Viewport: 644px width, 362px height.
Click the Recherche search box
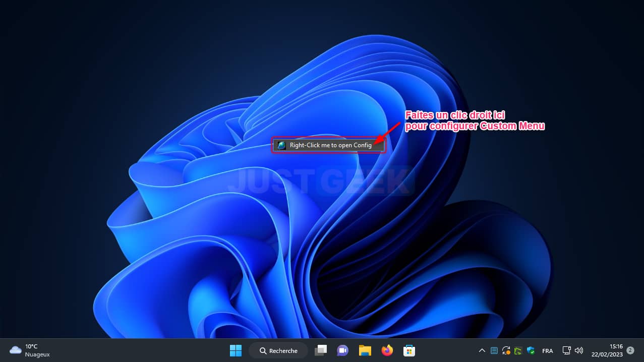(278, 350)
